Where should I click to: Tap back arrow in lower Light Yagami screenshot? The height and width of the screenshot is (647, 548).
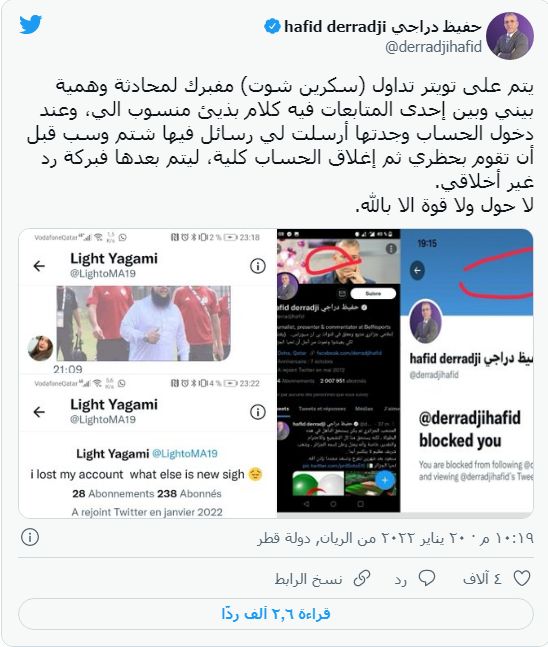39,412
